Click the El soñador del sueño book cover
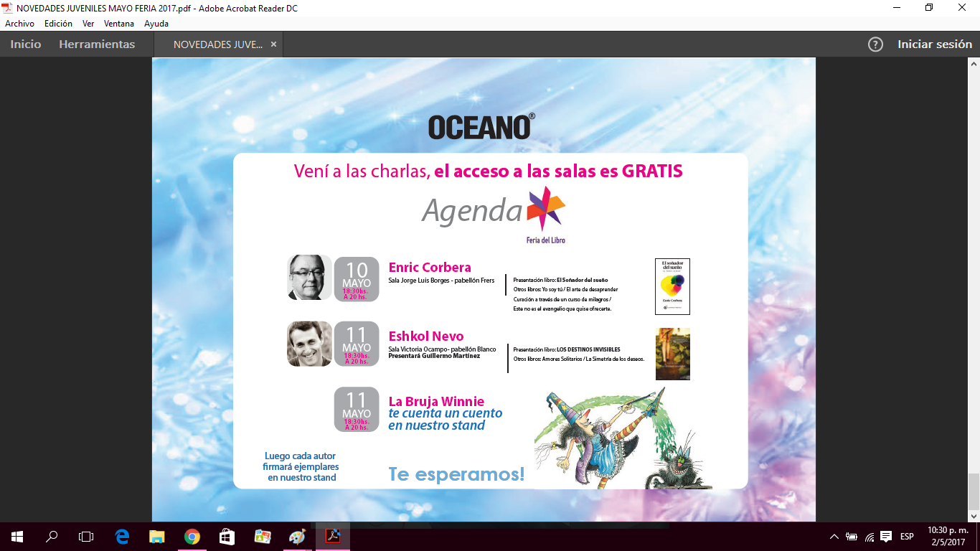Image resolution: width=980 pixels, height=551 pixels. coord(672,286)
